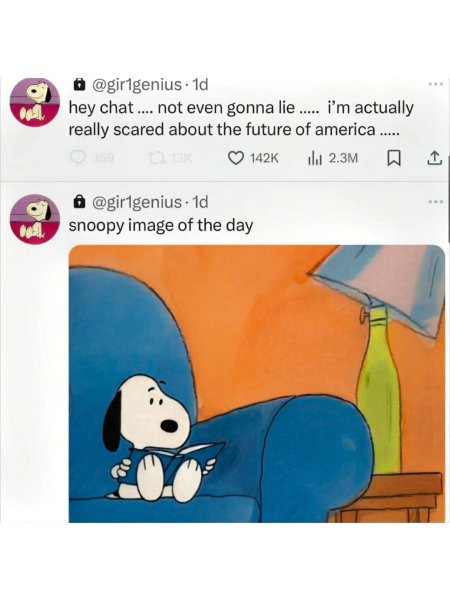Image resolution: width=450 pixels, height=600 pixels.
Task: Open the three-dot menu on first tweet
Action: point(435,83)
